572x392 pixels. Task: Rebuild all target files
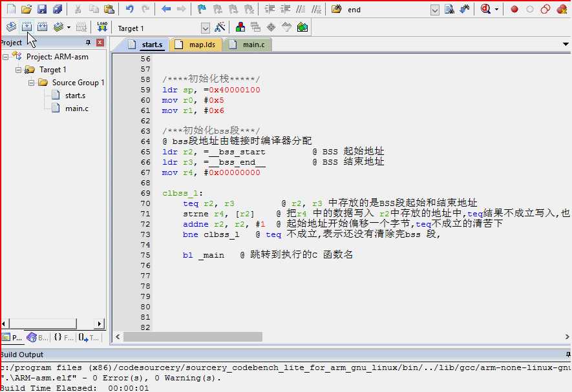42,27
